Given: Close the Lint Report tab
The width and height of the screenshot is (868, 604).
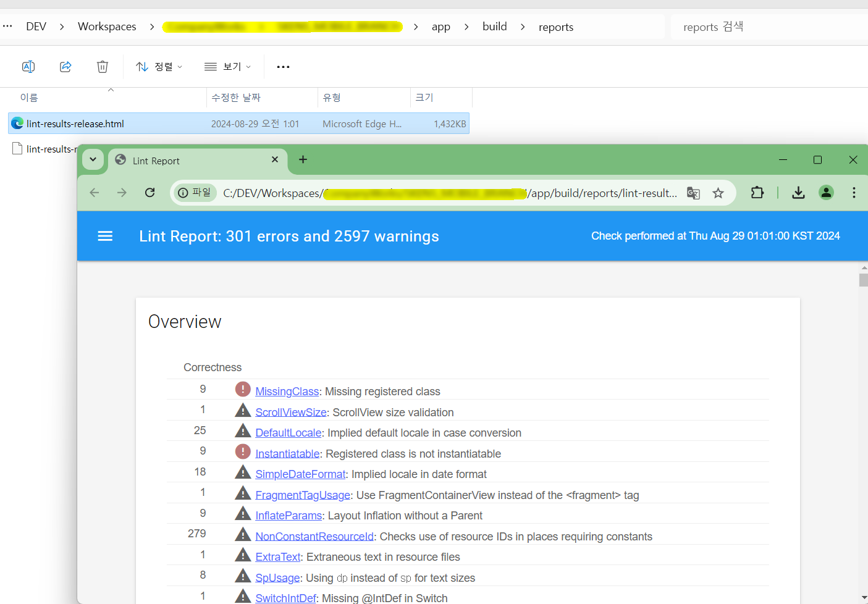Looking at the screenshot, I should pos(275,159).
